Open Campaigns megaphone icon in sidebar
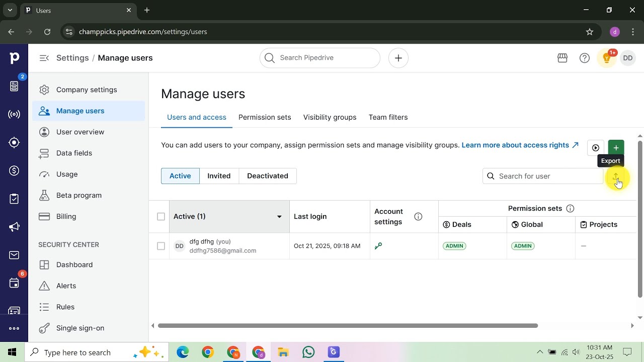 pos(14,227)
